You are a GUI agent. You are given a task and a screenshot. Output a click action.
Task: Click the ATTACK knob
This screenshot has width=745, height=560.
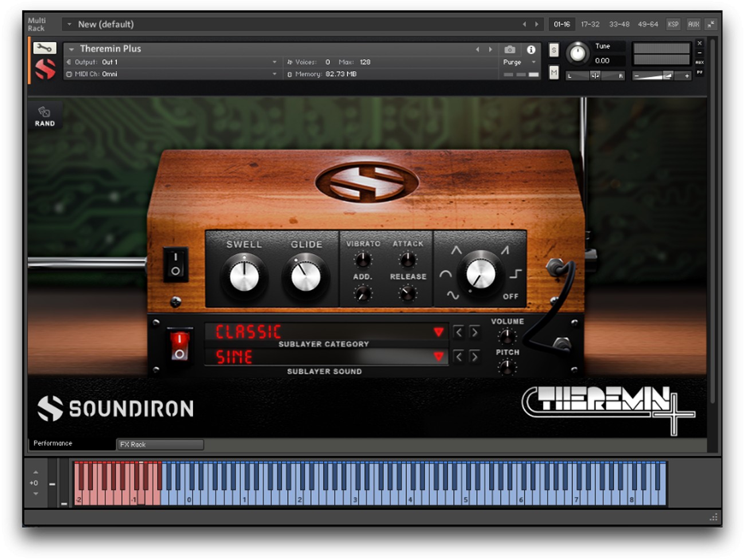(407, 261)
